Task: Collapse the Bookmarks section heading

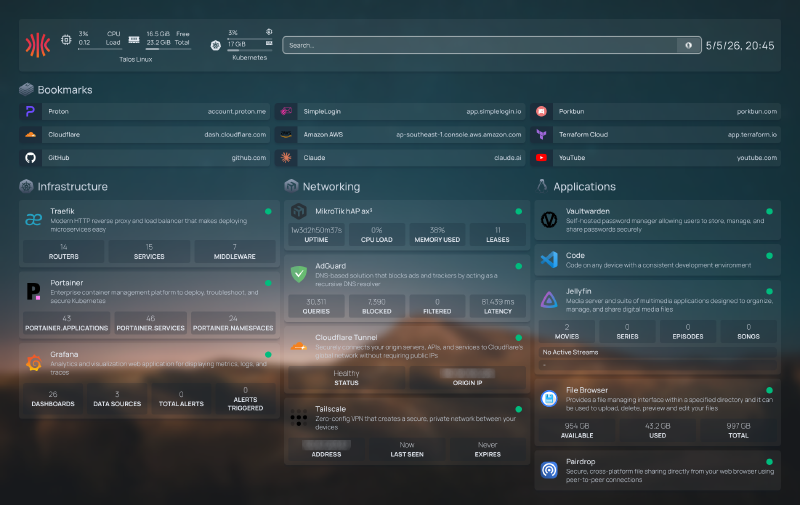Action: click(65, 90)
